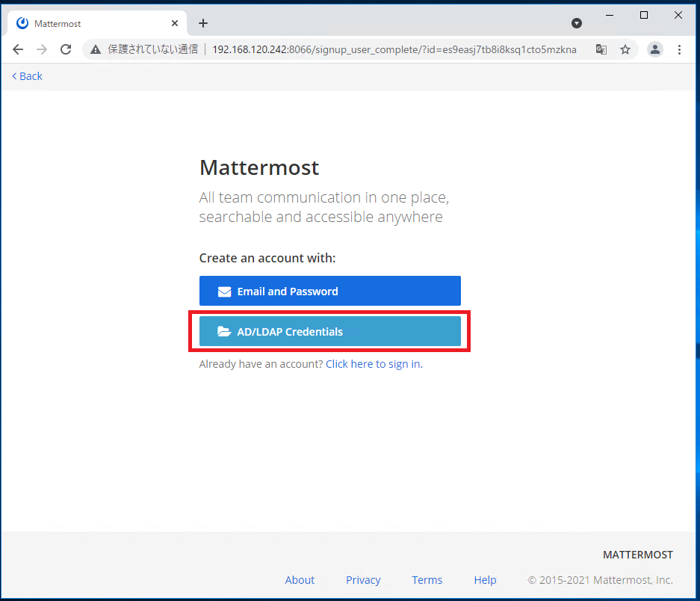Image resolution: width=700 pixels, height=601 pixels.
Task: Open the tab search dropdown circle
Action: click(577, 23)
